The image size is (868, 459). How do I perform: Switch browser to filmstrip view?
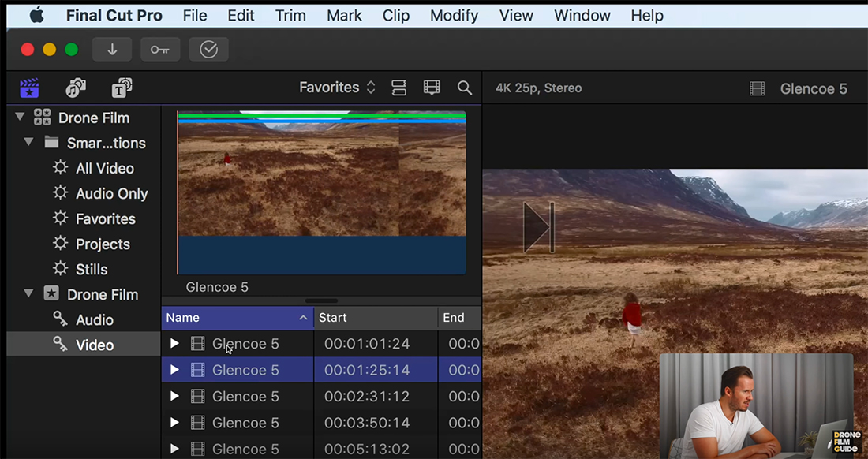pyautogui.click(x=432, y=87)
